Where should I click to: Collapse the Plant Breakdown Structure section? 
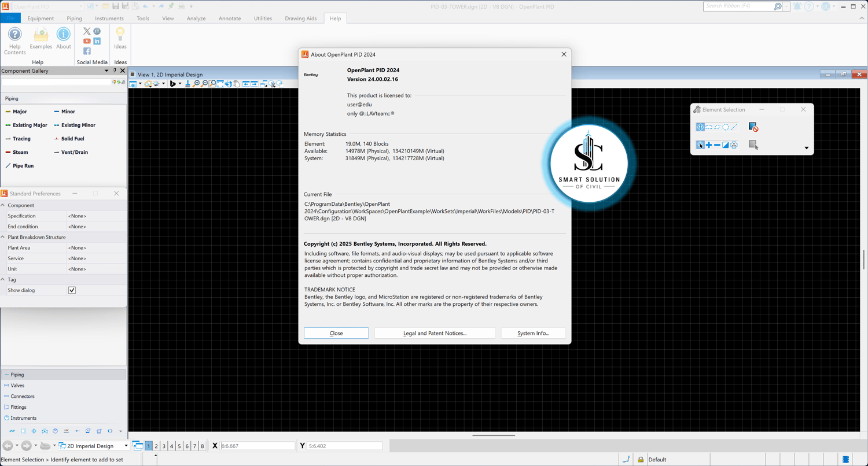[x=3, y=237]
